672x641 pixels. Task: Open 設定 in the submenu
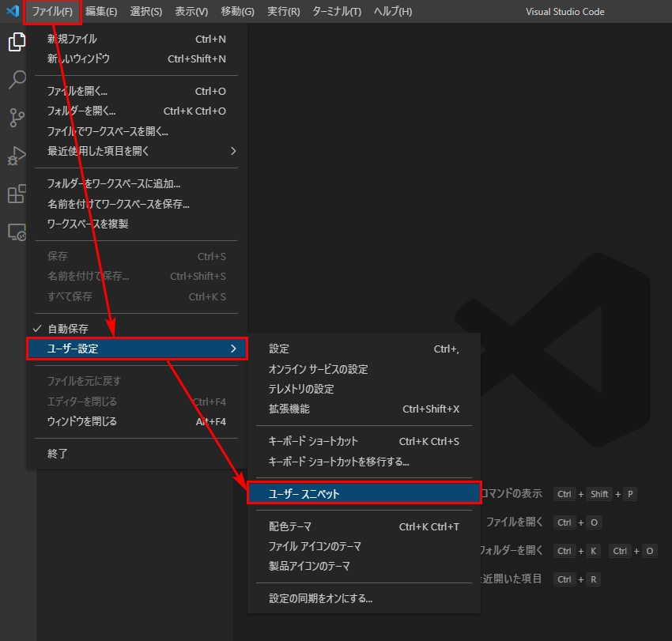tap(364, 349)
